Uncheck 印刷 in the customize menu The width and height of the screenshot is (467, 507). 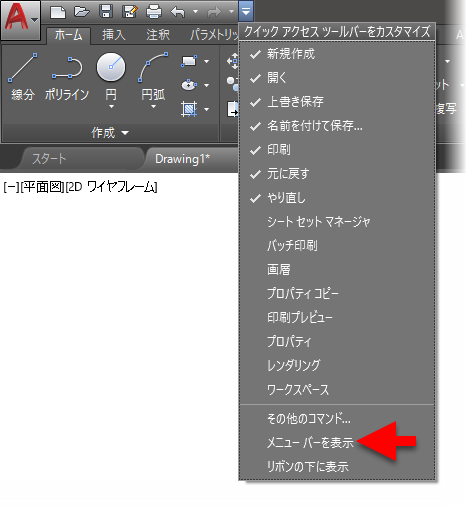click(x=337, y=150)
